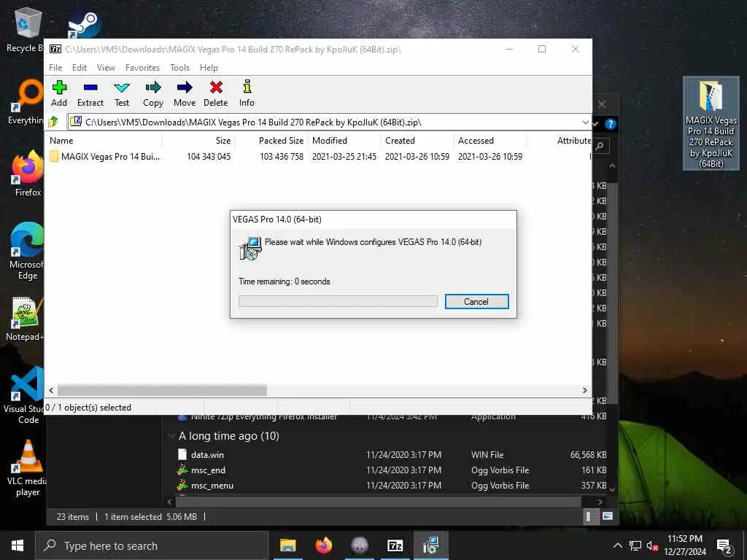The image size is (747, 560).
Task: Click Explorer help question mark icon
Action: [611, 124]
